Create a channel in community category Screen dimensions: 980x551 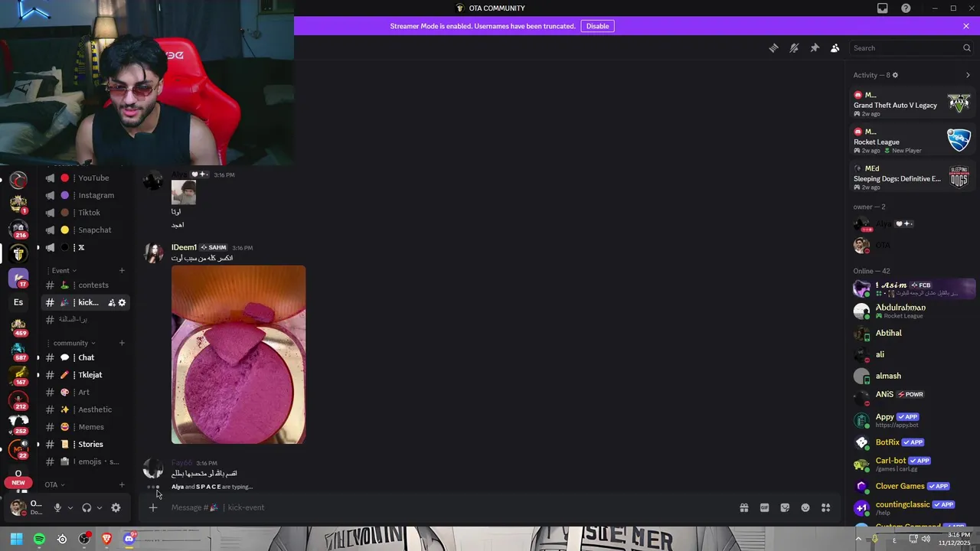pyautogui.click(x=122, y=343)
